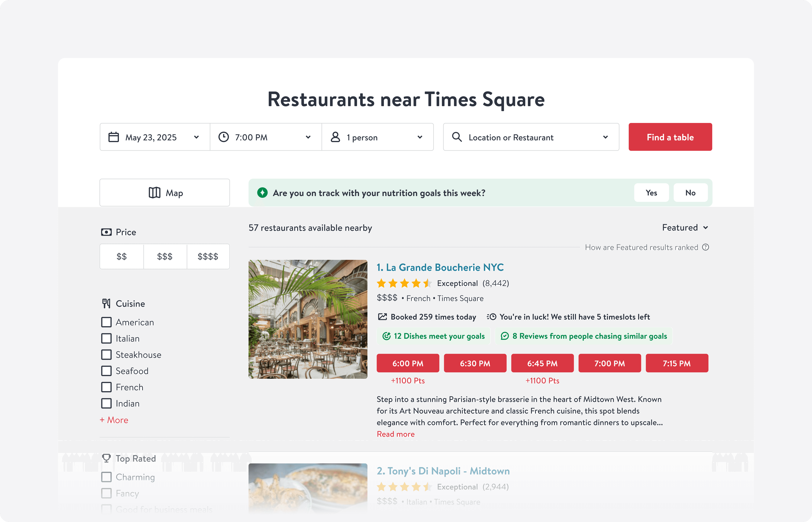Click the help icon next to Featured results ranked
Image resolution: width=812 pixels, height=522 pixels.
[706, 247]
